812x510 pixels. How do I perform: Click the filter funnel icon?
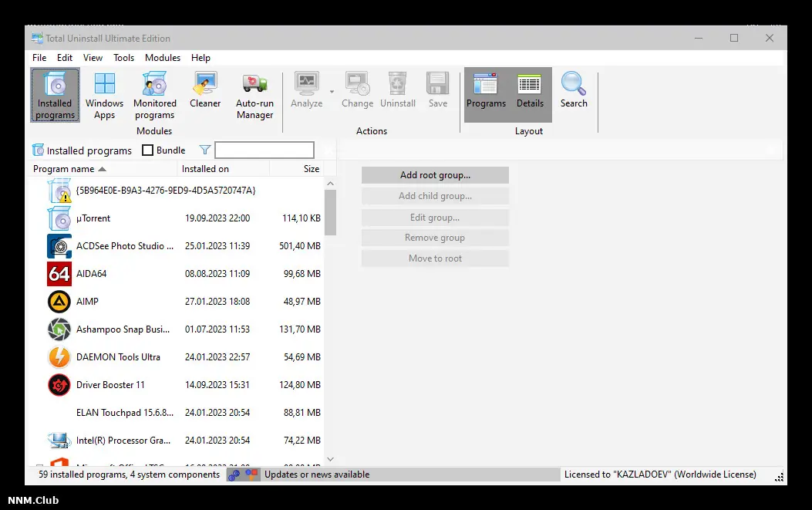tap(205, 150)
